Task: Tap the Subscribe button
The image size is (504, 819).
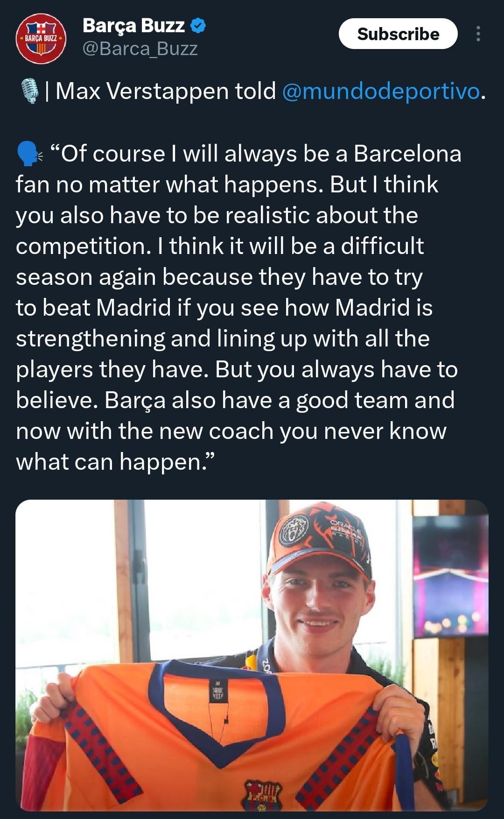Action: pyautogui.click(x=398, y=34)
